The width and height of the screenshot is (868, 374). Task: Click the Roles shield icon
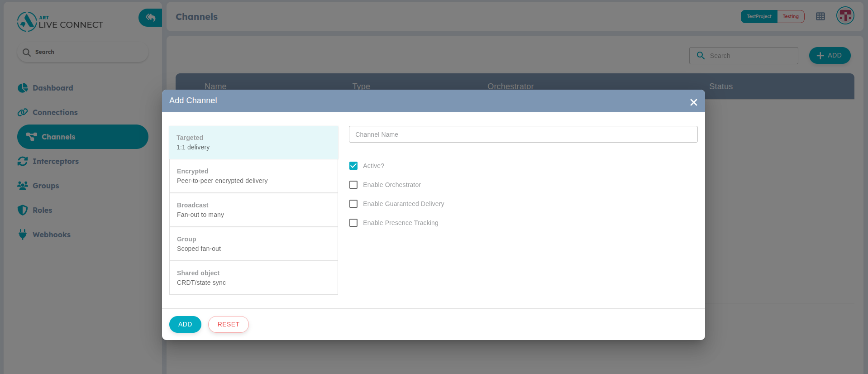pos(23,210)
